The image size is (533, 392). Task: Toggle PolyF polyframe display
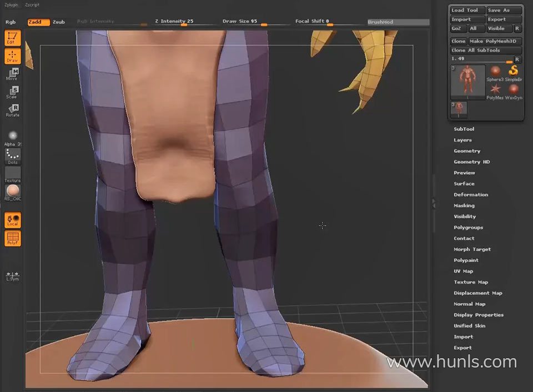12,239
